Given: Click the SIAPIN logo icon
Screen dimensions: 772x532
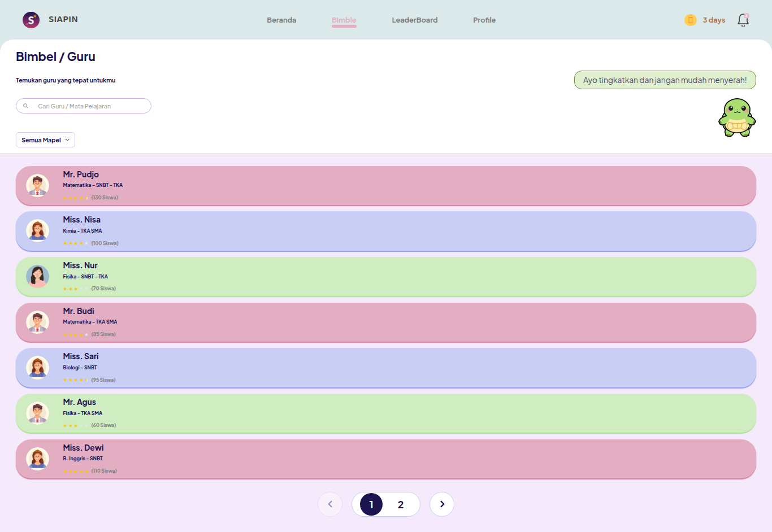Looking at the screenshot, I should pyautogui.click(x=31, y=20).
